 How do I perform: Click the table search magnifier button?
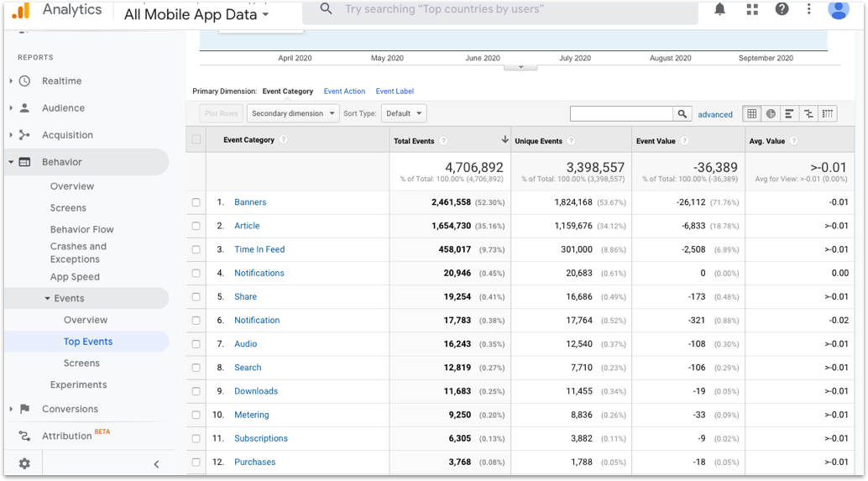coord(682,113)
